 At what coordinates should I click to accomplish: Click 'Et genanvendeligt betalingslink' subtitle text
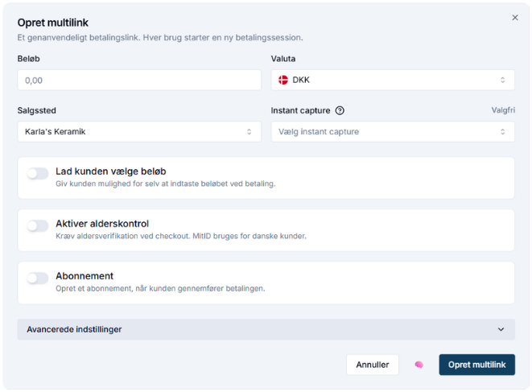pyautogui.click(x=160, y=37)
